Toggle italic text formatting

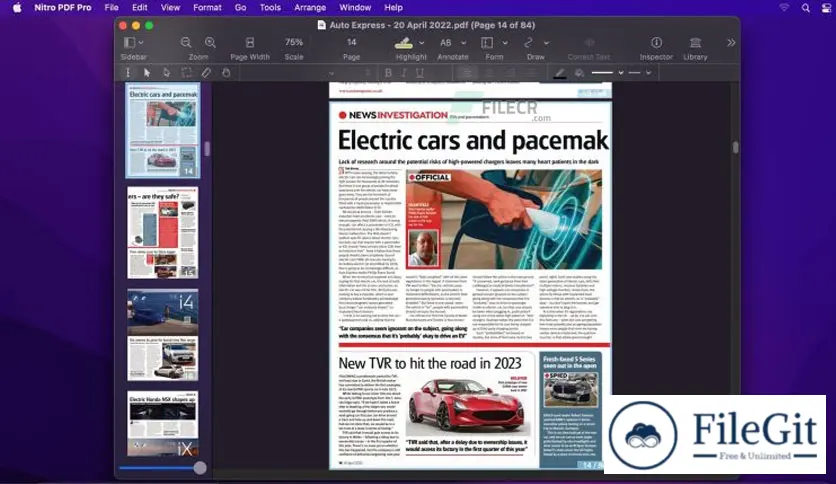404,73
